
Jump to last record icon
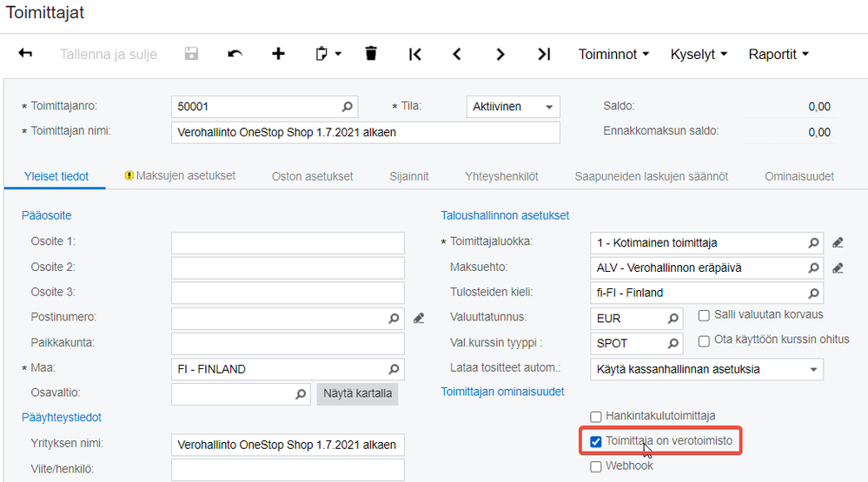point(544,54)
